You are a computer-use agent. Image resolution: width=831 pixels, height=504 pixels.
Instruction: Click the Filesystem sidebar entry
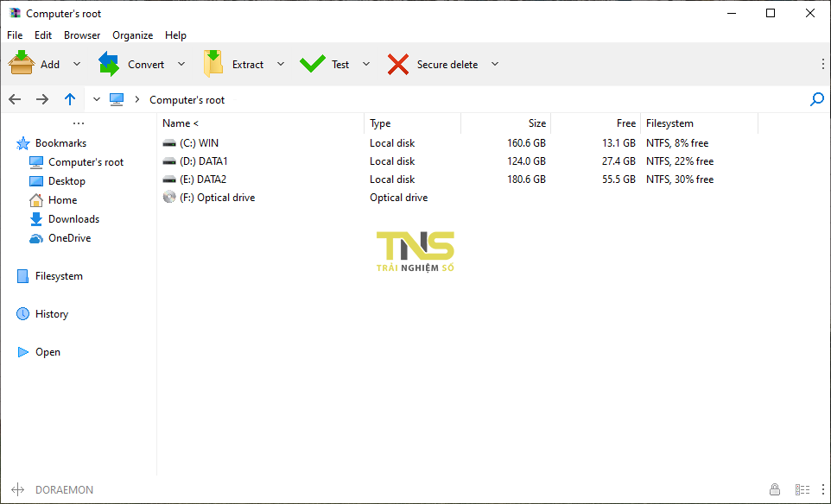56,275
